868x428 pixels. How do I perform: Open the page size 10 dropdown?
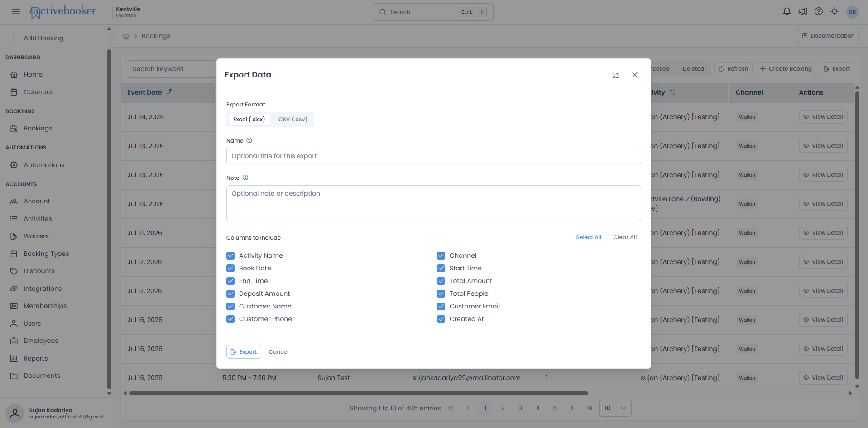(615, 408)
